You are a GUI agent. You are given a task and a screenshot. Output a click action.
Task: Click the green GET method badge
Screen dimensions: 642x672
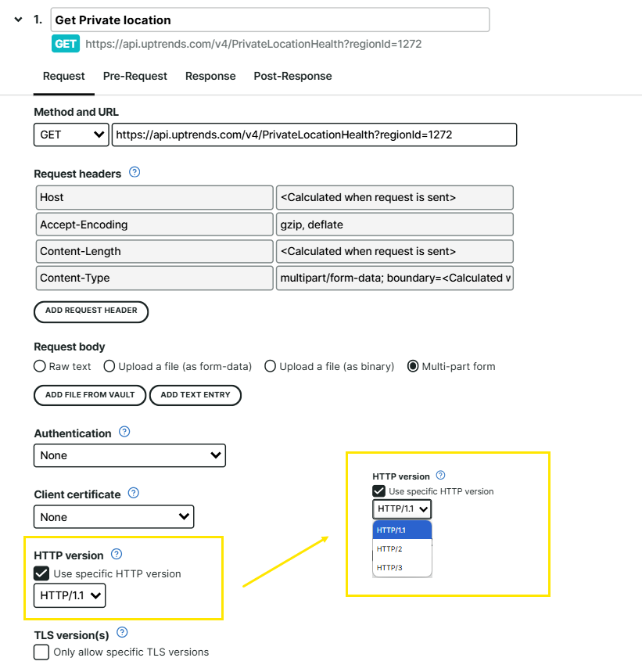[x=66, y=44]
